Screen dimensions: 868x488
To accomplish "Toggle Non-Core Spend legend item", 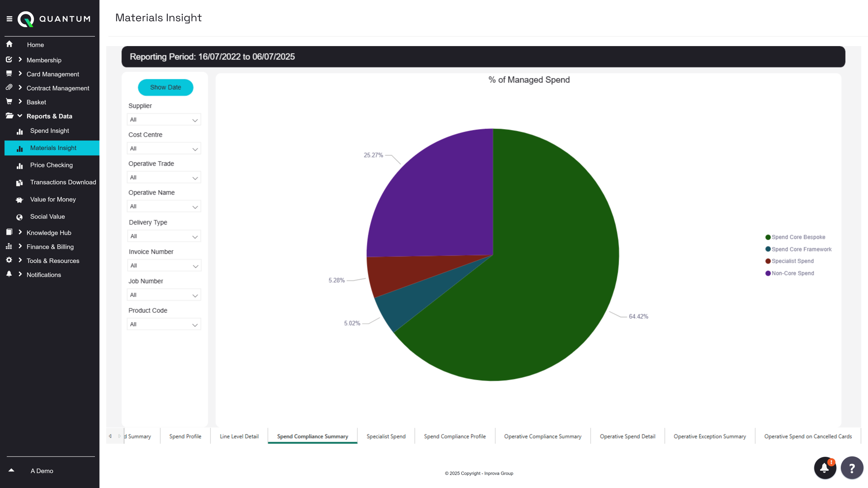I will (792, 273).
